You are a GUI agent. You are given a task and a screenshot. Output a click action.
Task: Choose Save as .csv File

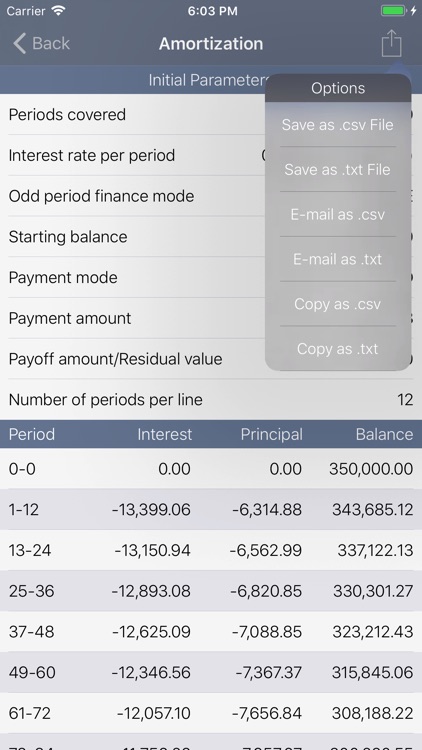coord(338,124)
